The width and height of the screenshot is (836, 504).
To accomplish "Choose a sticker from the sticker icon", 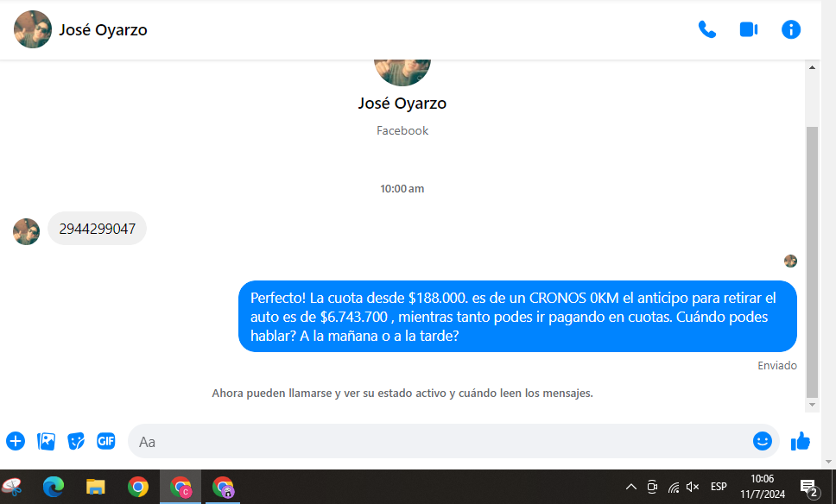I will click(76, 441).
